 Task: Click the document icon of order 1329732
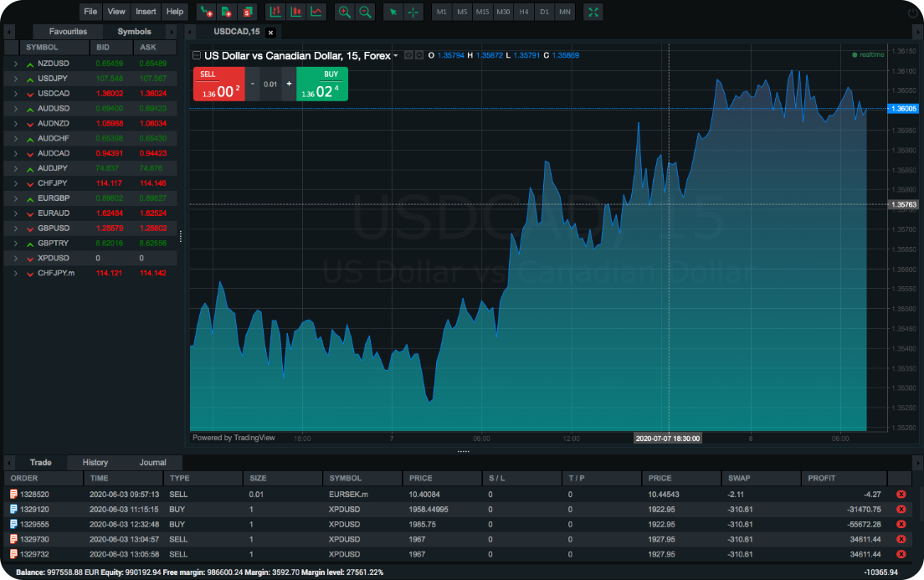click(13, 554)
